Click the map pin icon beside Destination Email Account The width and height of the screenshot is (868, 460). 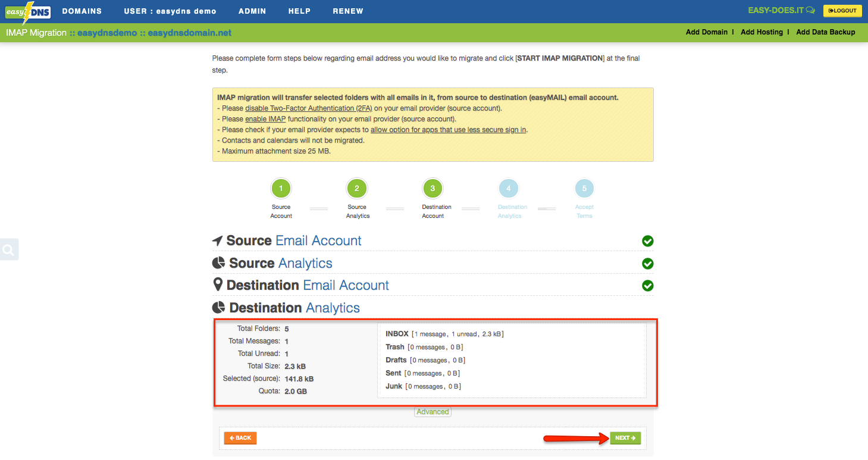pyautogui.click(x=218, y=285)
